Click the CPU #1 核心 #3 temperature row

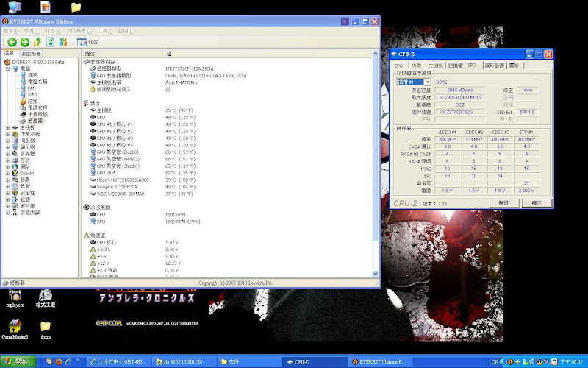[x=143, y=138]
